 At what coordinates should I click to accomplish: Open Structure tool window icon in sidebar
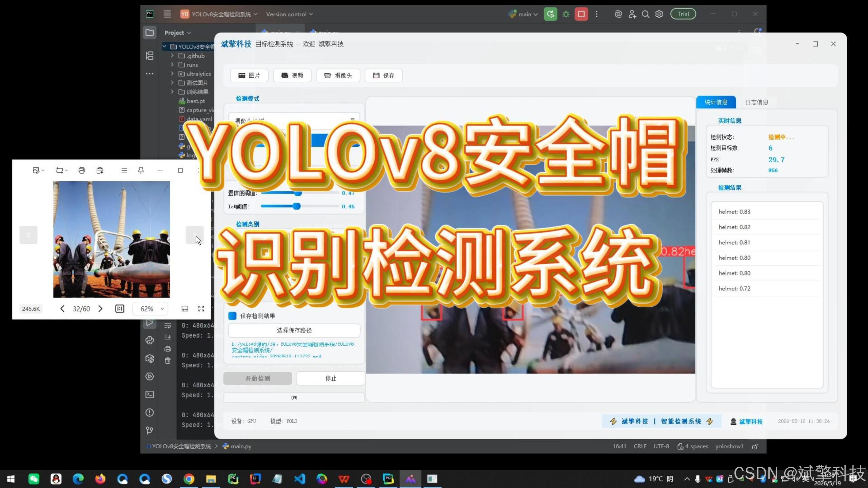click(150, 56)
